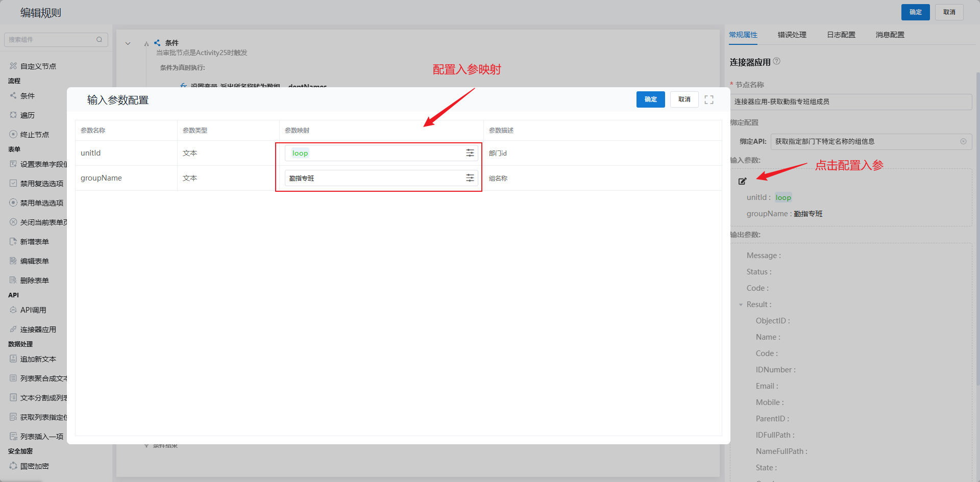980x482 pixels.
Task: Collapse the 条件 node with the chevron
Action: 128,43
